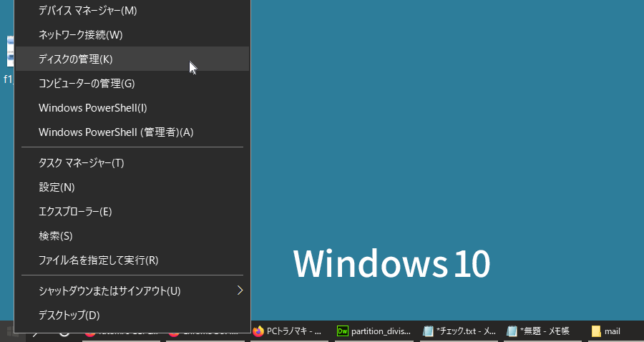Select デスクトップ(D) menu entry

(132, 316)
